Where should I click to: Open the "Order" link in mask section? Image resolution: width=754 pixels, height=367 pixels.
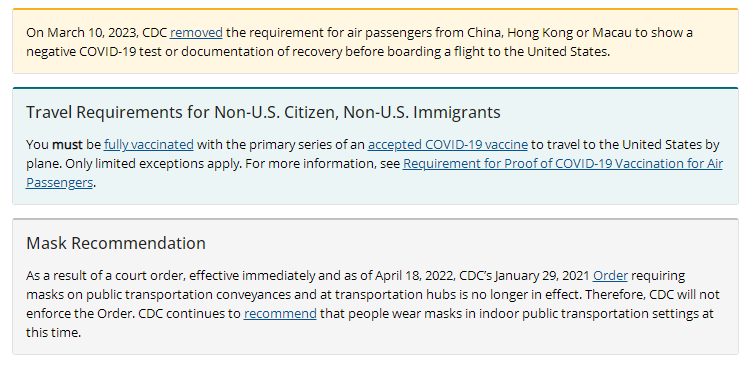coord(610,276)
